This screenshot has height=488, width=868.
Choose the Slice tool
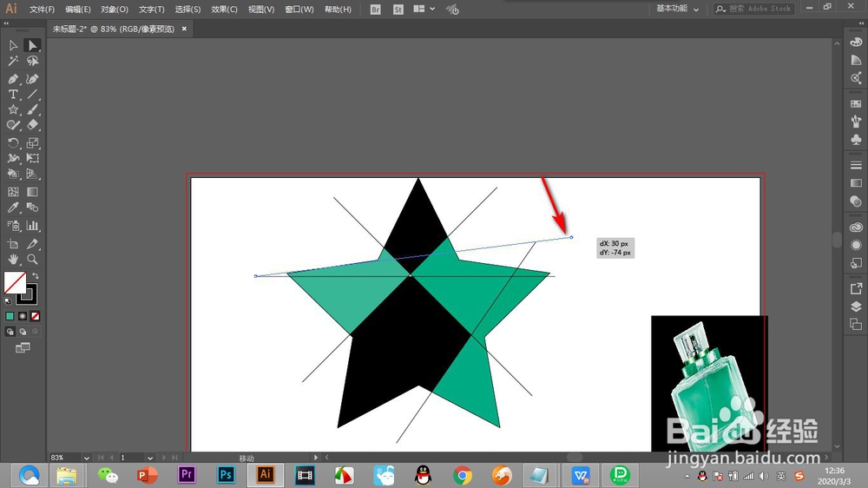(x=33, y=244)
